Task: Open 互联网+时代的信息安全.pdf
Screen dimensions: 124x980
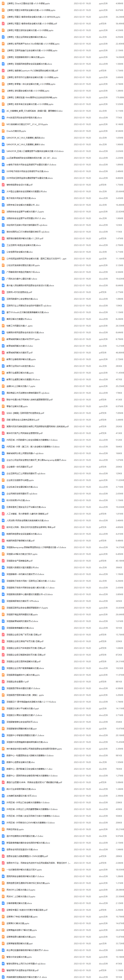Action: [x=19, y=292]
